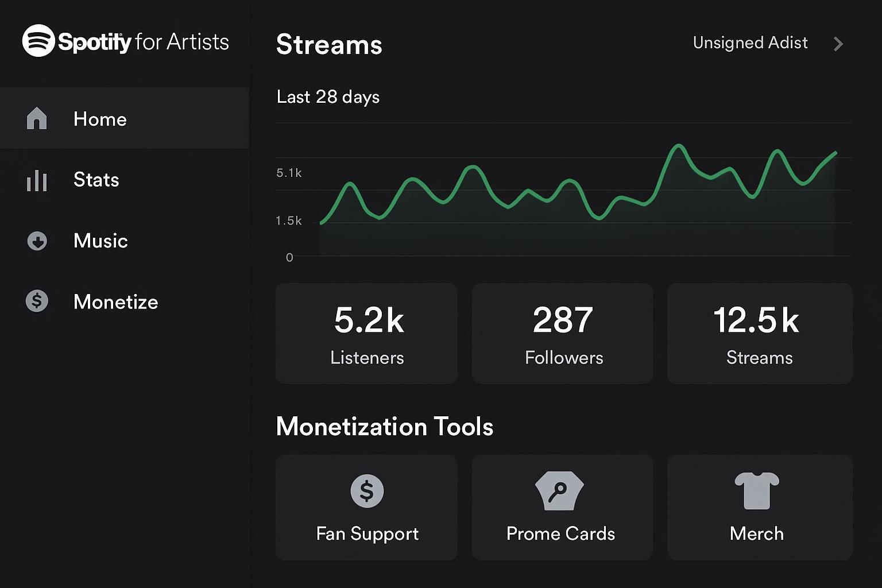Click the Stats bar-chart icon
The image size is (882, 588).
tap(37, 180)
